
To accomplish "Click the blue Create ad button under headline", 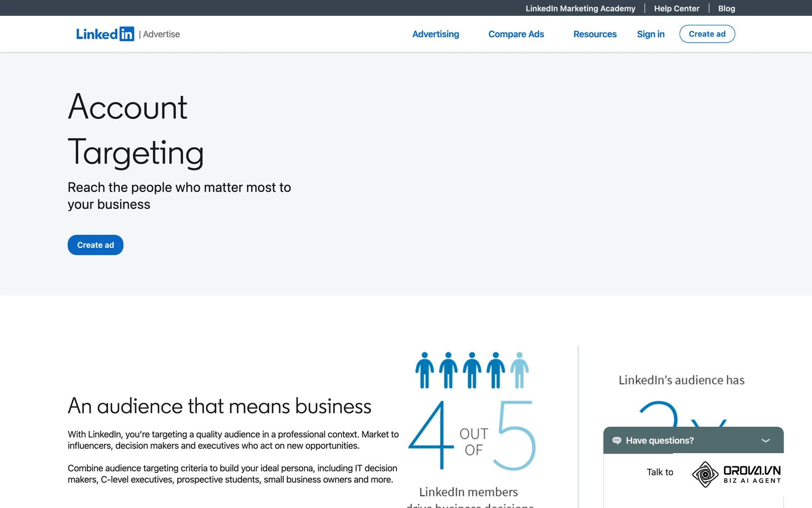I will [95, 245].
